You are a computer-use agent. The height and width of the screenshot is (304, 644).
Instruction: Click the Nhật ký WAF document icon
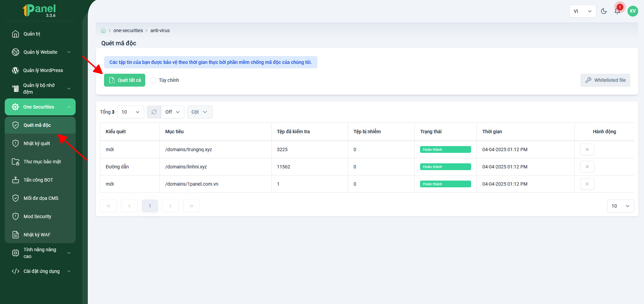click(x=16, y=235)
